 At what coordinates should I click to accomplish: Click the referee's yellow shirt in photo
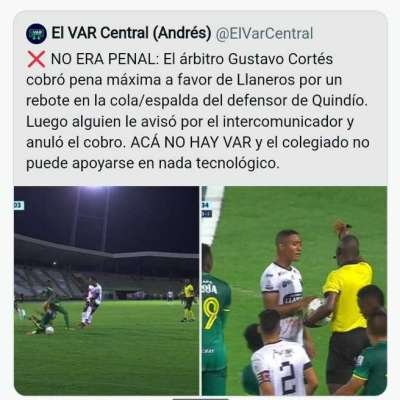pos(348,297)
